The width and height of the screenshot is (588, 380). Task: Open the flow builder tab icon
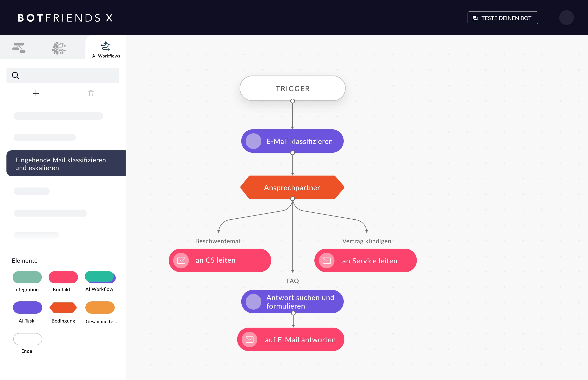click(x=19, y=48)
